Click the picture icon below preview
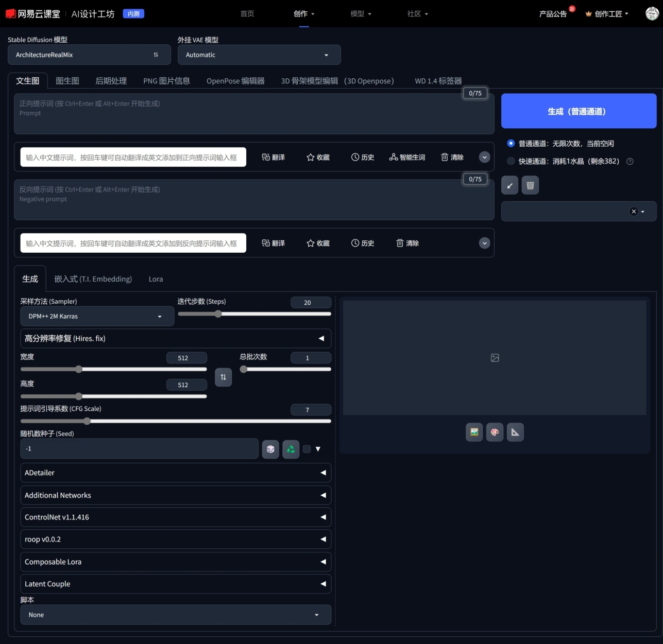This screenshot has height=644, width=663. 474,432
